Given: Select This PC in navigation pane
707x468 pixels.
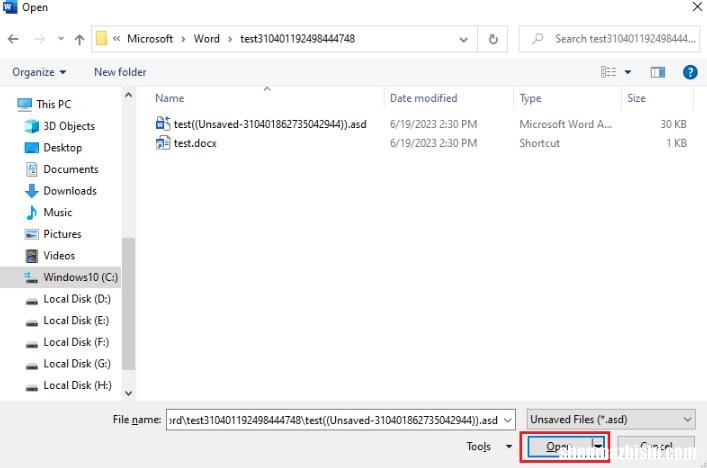Looking at the screenshot, I should coord(54,104).
